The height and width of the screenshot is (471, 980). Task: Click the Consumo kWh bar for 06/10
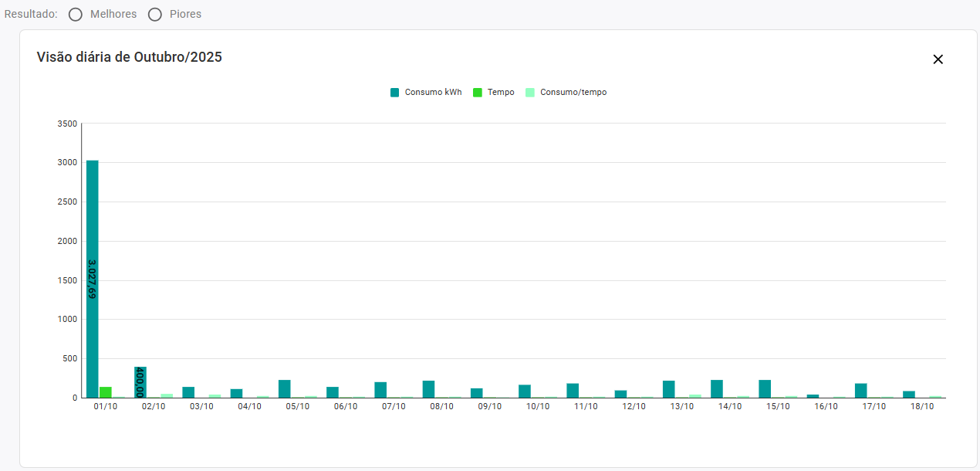[x=333, y=392]
